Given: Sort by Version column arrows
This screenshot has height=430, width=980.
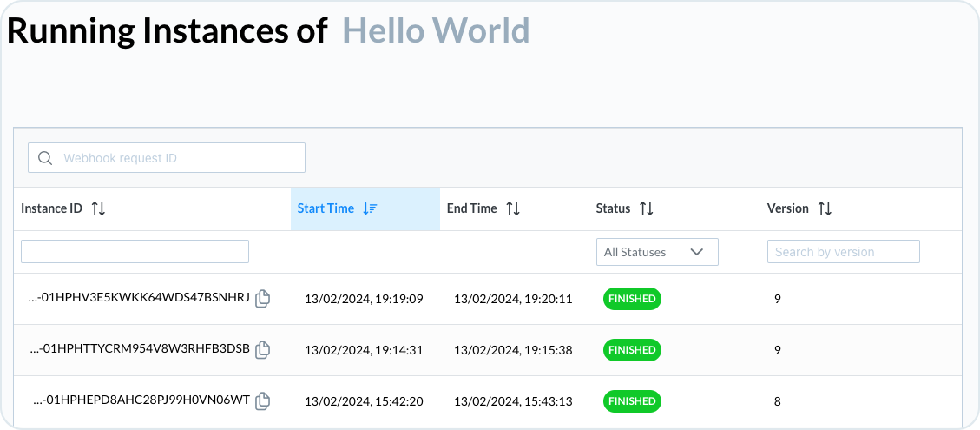Looking at the screenshot, I should click(x=825, y=208).
